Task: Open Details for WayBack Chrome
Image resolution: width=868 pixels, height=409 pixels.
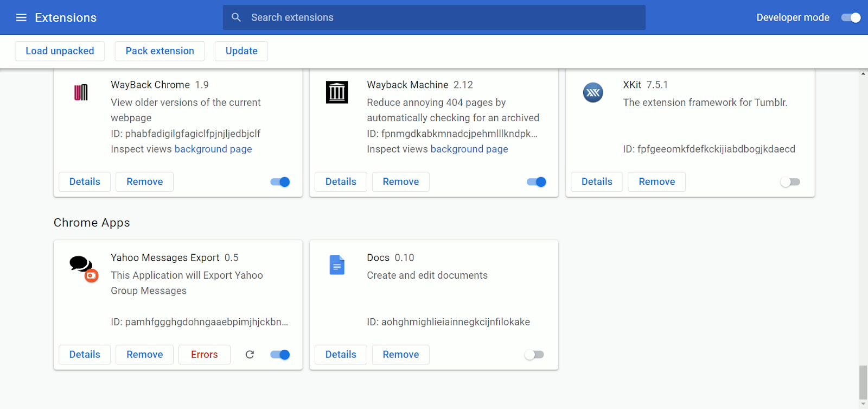Action: (85, 182)
